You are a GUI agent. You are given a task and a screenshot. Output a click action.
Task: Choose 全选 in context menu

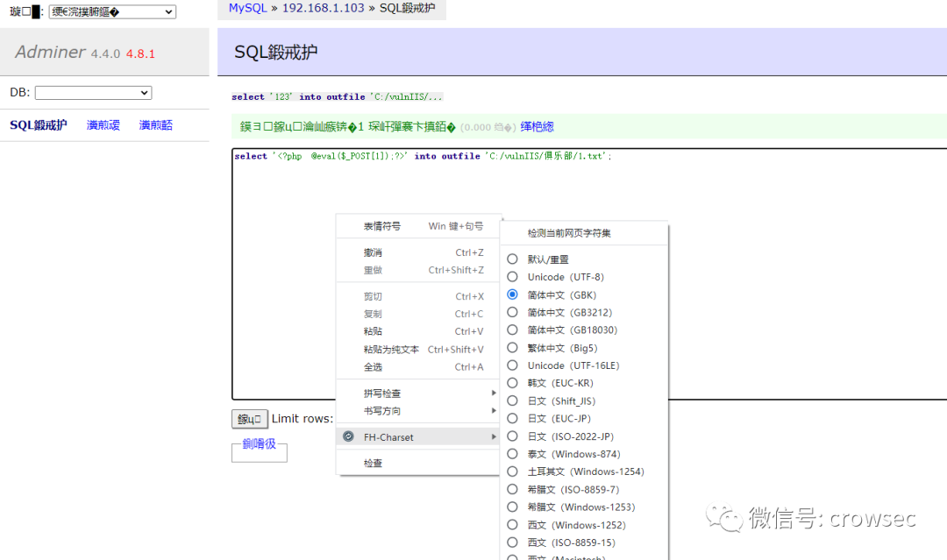[x=418, y=367]
